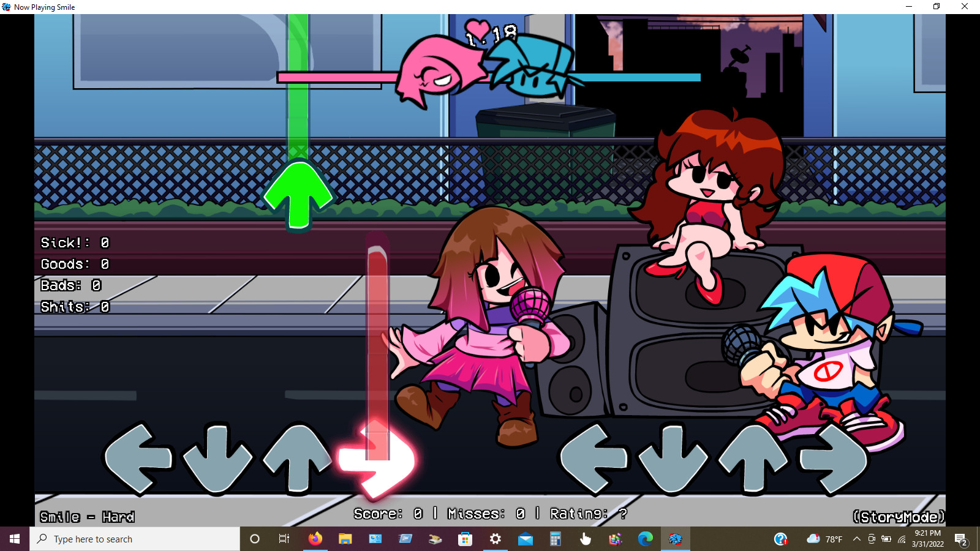The image size is (980, 551).
Task: Click the 'Goods: 0' counter
Action: coord(75,264)
